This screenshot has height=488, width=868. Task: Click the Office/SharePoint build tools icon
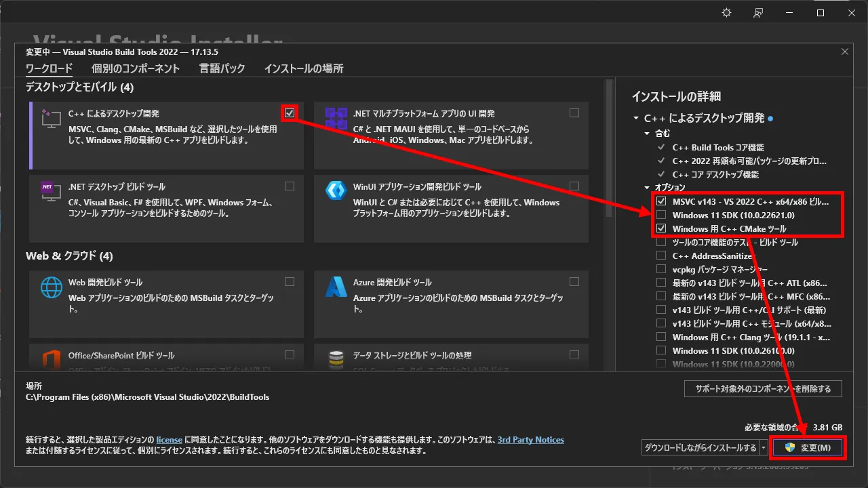52,359
